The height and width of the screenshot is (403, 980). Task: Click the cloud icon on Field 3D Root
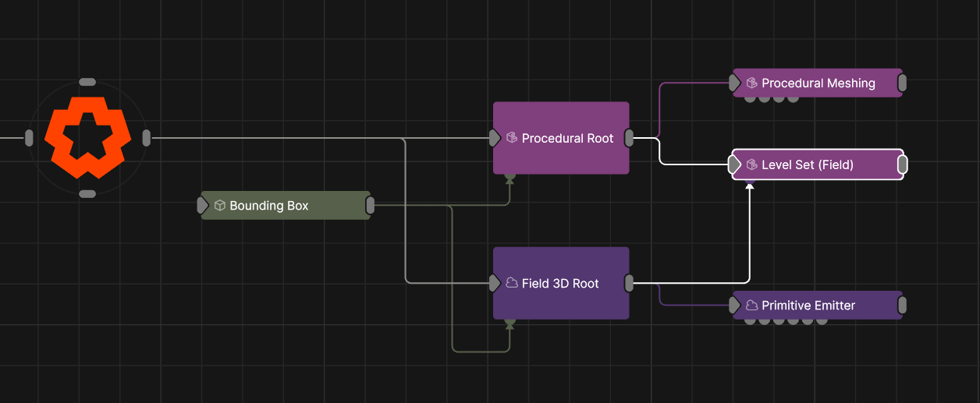coord(512,283)
